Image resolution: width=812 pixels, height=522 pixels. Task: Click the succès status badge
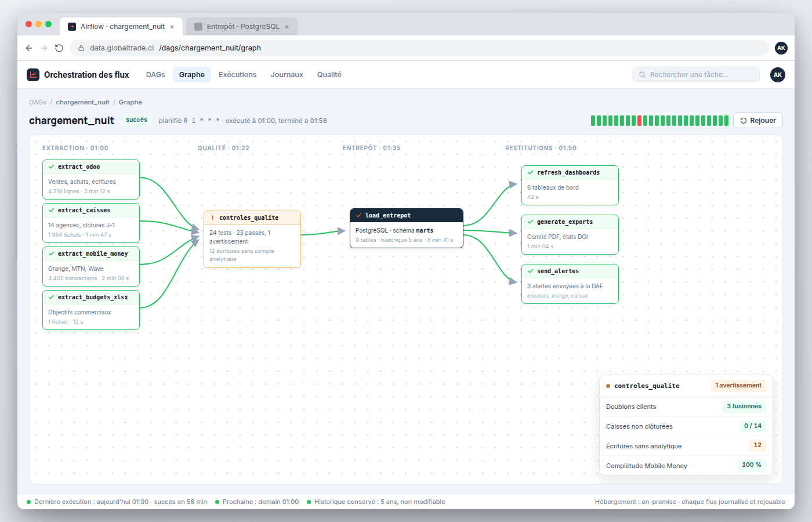point(137,120)
